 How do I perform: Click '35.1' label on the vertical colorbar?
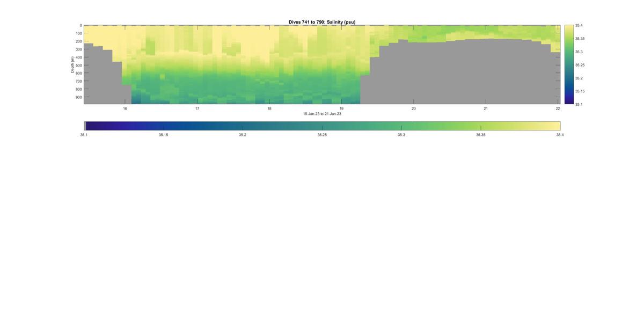tap(579, 104)
